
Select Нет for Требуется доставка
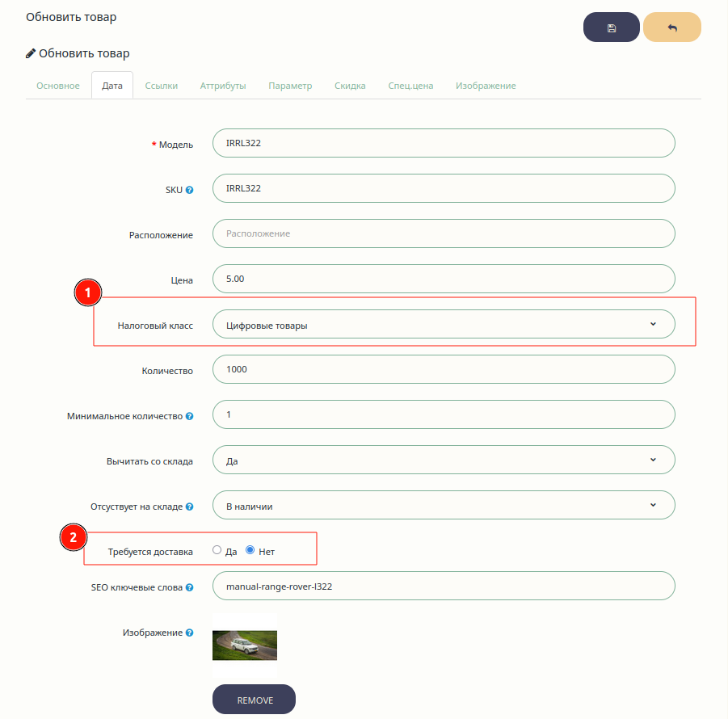[250, 550]
